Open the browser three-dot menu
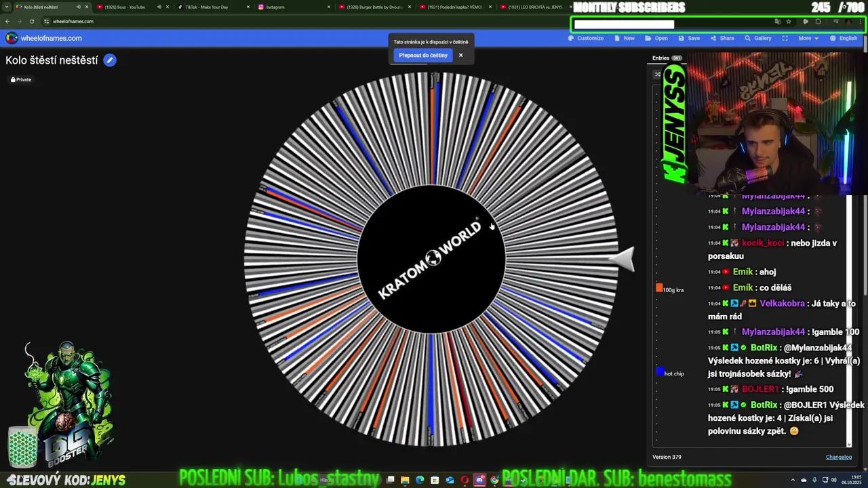This screenshot has height=488, width=868. point(861,21)
